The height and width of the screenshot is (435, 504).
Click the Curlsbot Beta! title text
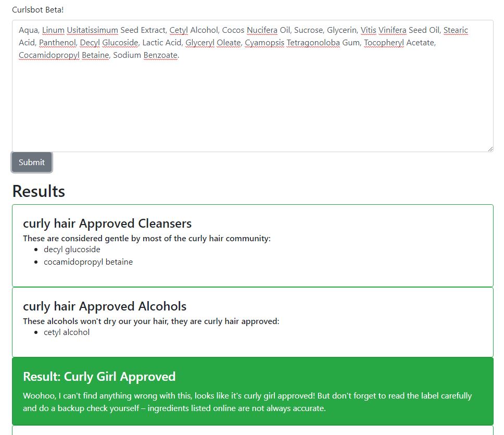37,10
